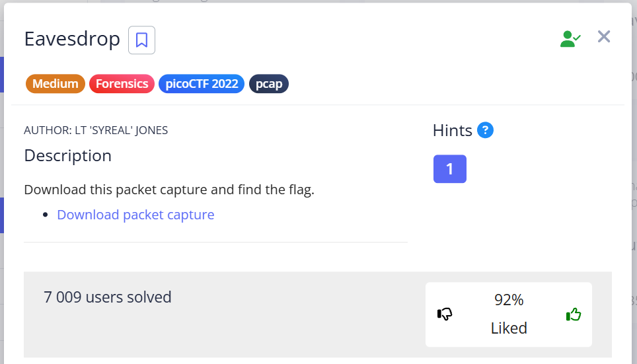637x364 pixels.
Task: Click the 92% Liked rating text
Action: point(509,314)
